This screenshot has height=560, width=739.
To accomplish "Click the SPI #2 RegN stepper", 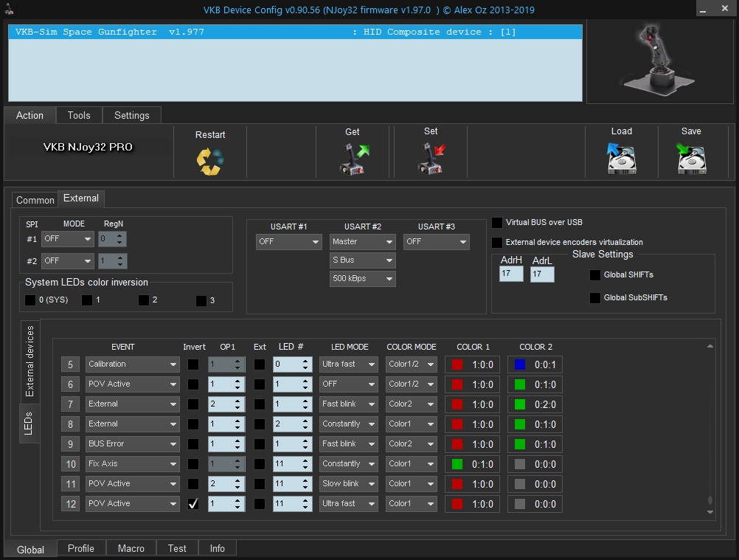I will 113,260.
